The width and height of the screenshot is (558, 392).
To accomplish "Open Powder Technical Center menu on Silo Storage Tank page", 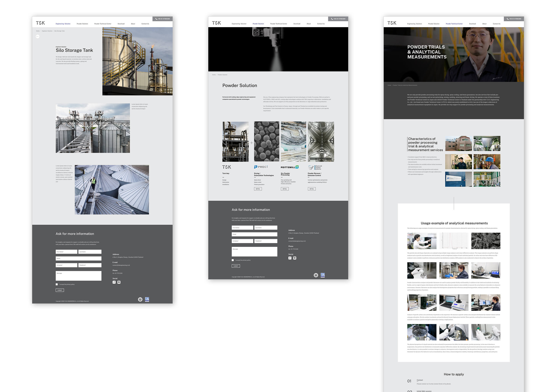I will coord(102,24).
